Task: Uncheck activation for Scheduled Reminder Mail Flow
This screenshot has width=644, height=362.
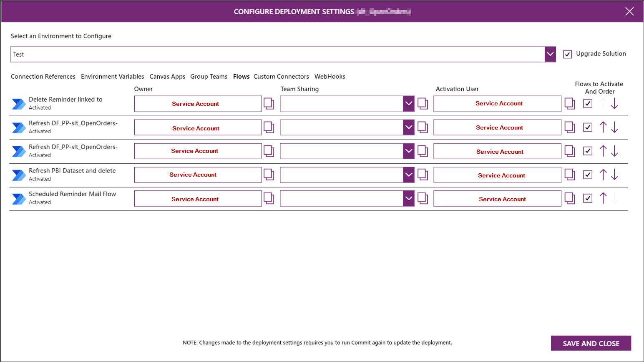Action: coord(587,198)
